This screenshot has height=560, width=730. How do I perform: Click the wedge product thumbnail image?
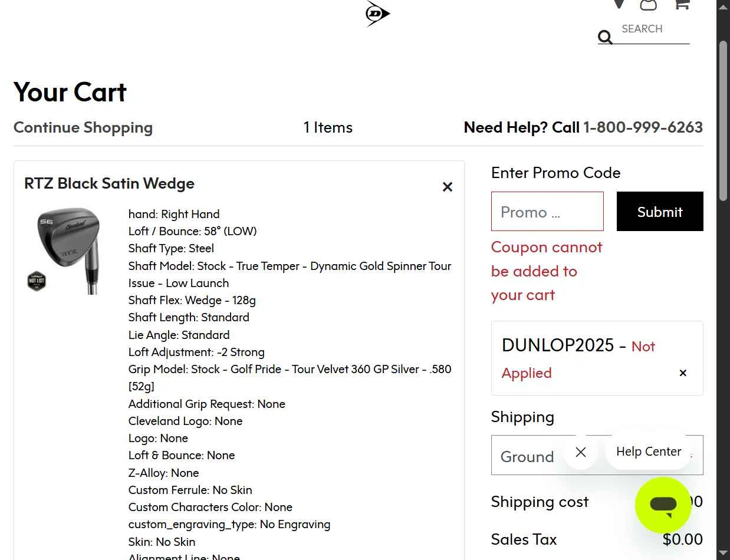click(x=64, y=250)
